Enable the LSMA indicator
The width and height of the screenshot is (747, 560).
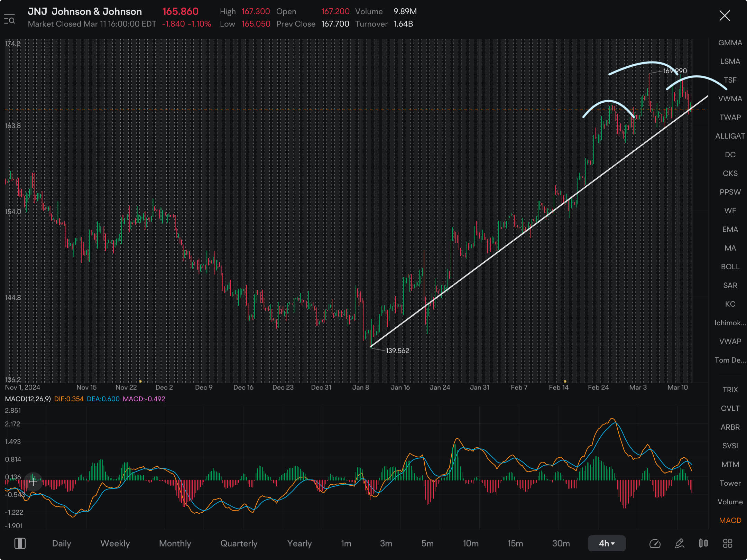[730, 62]
